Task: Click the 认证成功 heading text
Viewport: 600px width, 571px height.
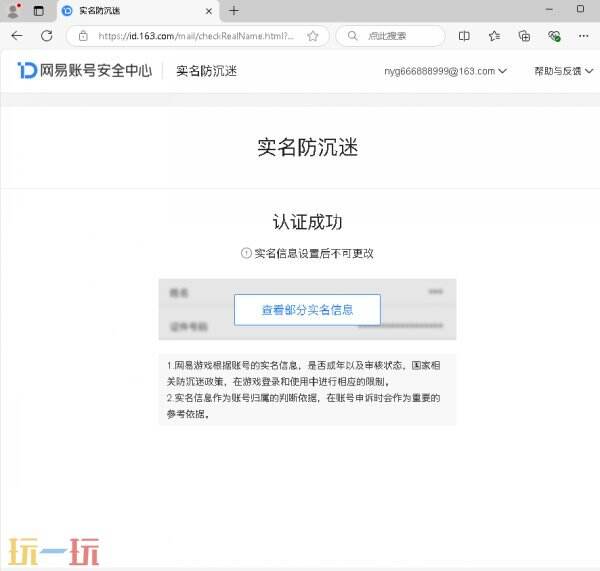Action: coord(307,222)
